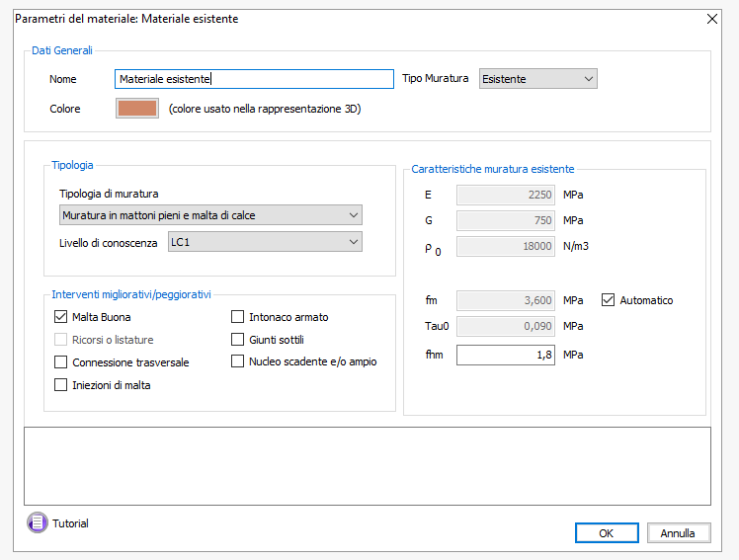Viewport: 739px width, 560px height.
Task: Tick the Iniezioni di malta checkbox
Action: pos(61,385)
